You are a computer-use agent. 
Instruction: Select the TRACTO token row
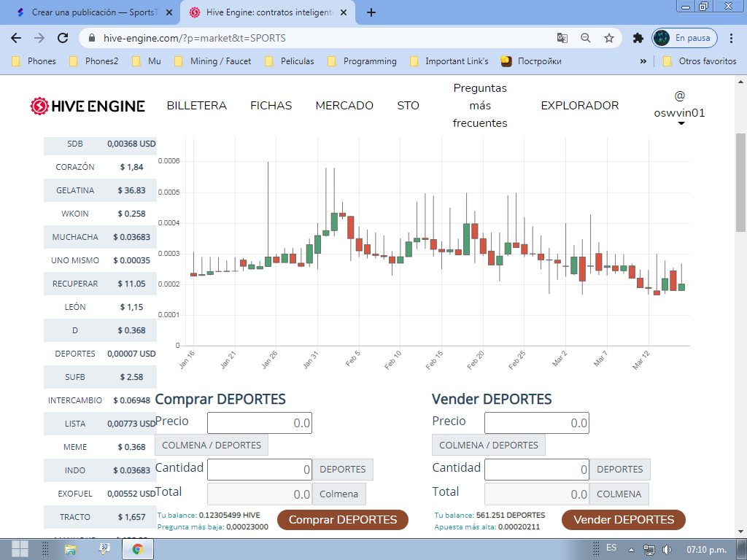100,517
